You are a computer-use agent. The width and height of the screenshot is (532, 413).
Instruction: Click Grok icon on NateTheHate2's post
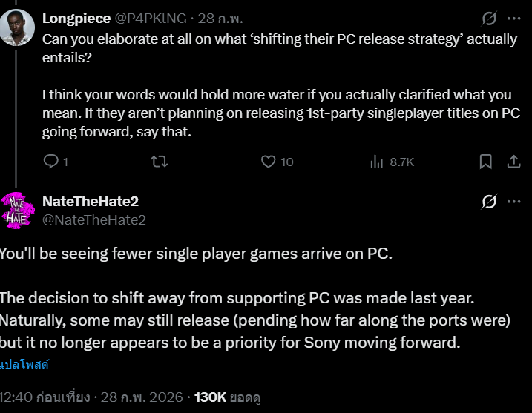[x=489, y=202]
